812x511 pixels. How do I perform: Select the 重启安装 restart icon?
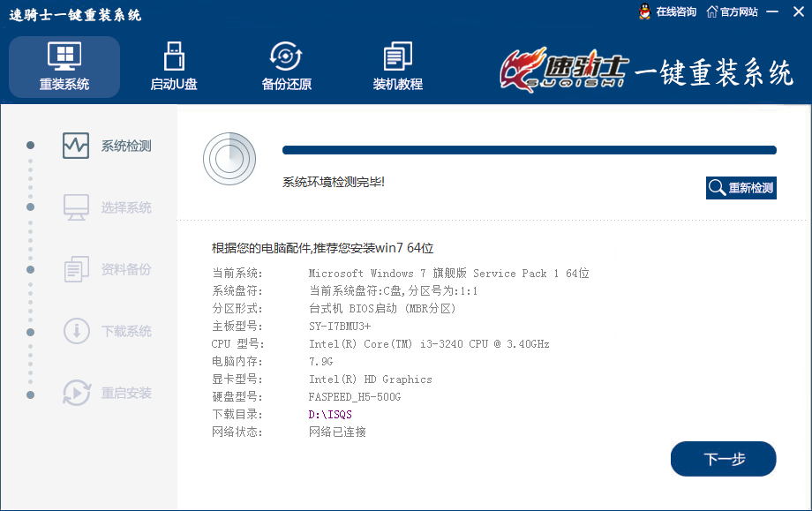[77, 393]
